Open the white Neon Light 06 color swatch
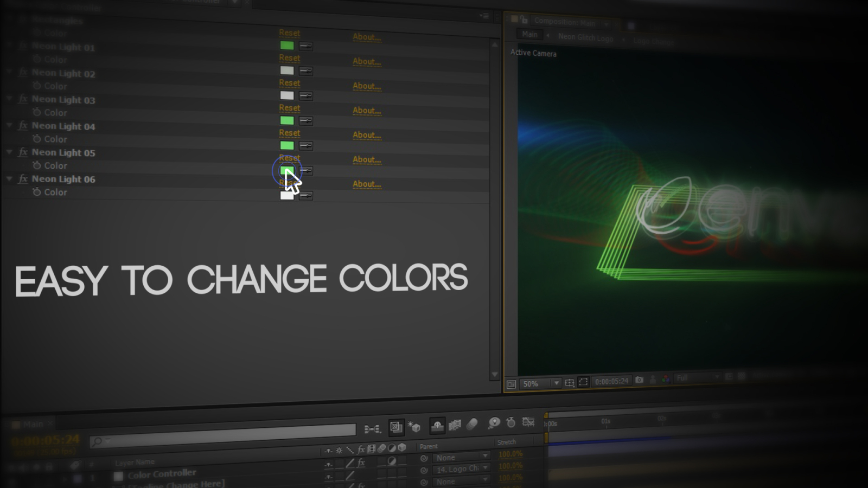Image resolution: width=868 pixels, height=488 pixels. 287,195
